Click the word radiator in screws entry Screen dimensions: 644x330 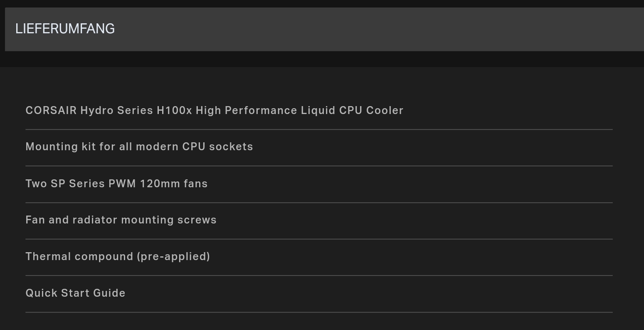pyautogui.click(x=95, y=220)
